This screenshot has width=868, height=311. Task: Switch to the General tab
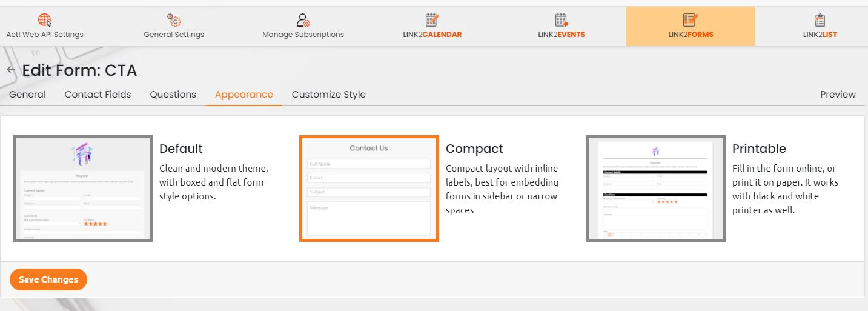pyautogui.click(x=27, y=95)
